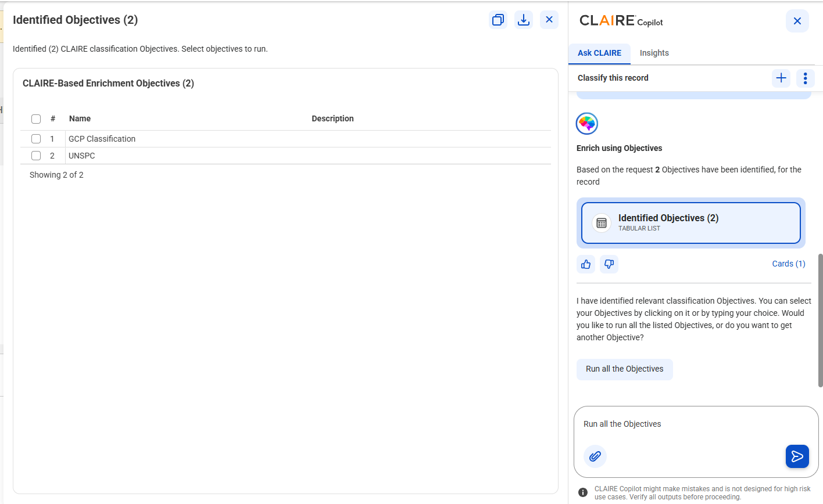Check the GCP Classification objective
Image resolution: width=823 pixels, height=504 pixels.
click(36, 139)
